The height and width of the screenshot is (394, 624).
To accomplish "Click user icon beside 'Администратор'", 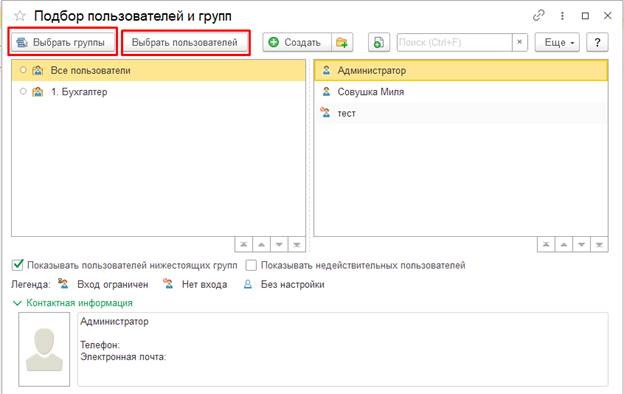I will (x=326, y=70).
